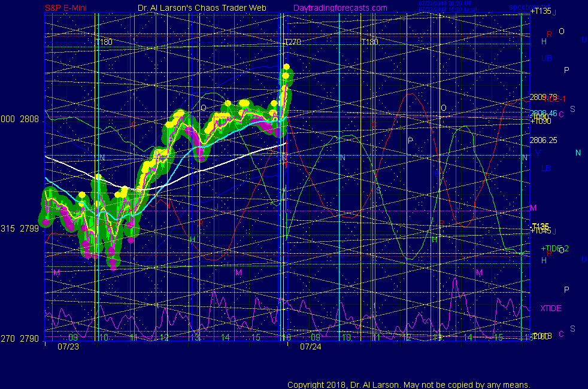This screenshot has width=588, height=389.
Task: Click the '07/23/2018 15:20 Local' timestamp
Action: pyautogui.click(x=448, y=10)
